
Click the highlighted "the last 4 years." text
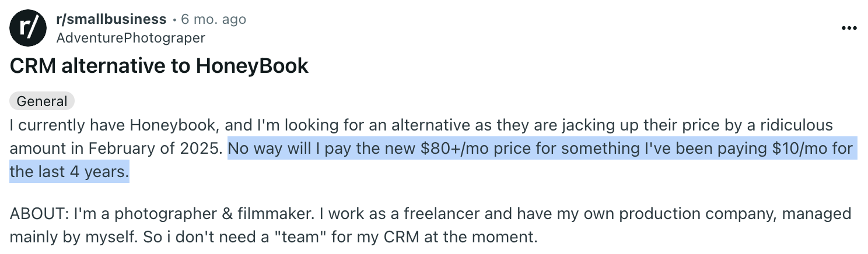pyautogui.click(x=69, y=172)
